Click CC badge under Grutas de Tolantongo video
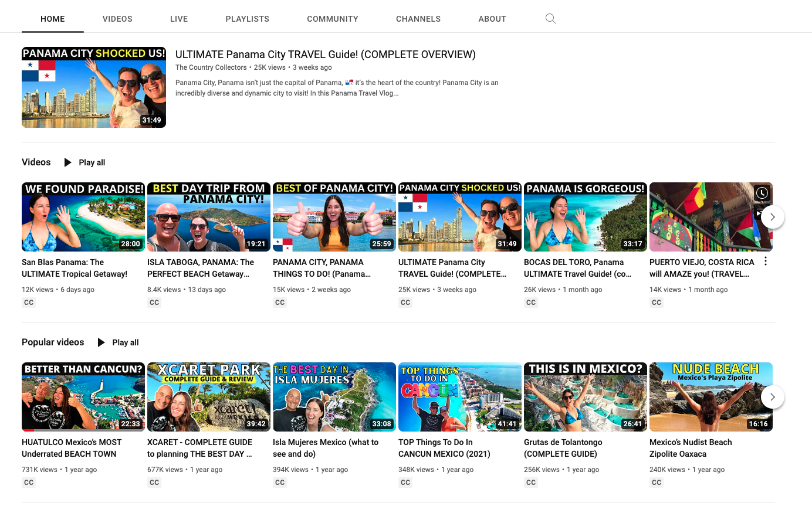Image resolution: width=812 pixels, height=506 pixels. pyautogui.click(x=531, y=483)
